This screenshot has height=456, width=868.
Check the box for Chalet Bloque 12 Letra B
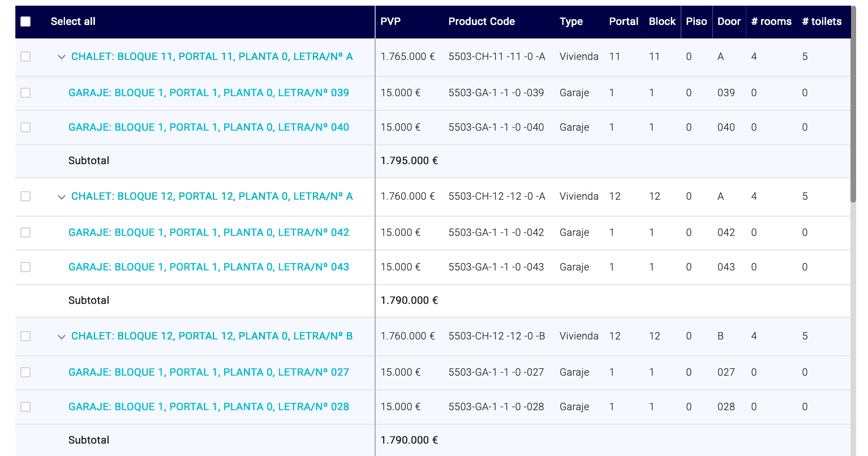pos(25,336)
